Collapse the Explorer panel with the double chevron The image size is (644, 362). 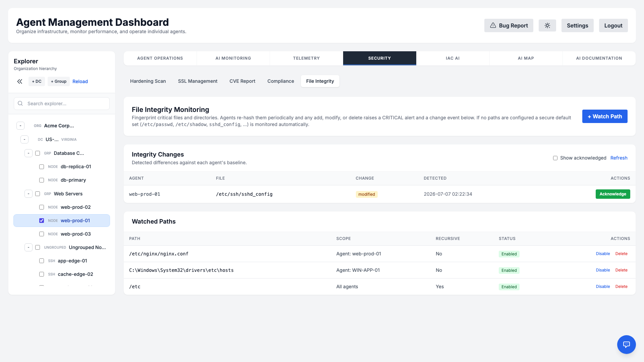coord(20,81)
